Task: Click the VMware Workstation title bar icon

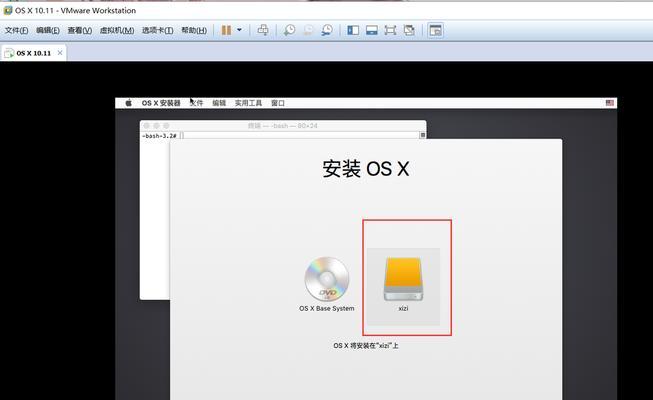Action: (8, 10)
